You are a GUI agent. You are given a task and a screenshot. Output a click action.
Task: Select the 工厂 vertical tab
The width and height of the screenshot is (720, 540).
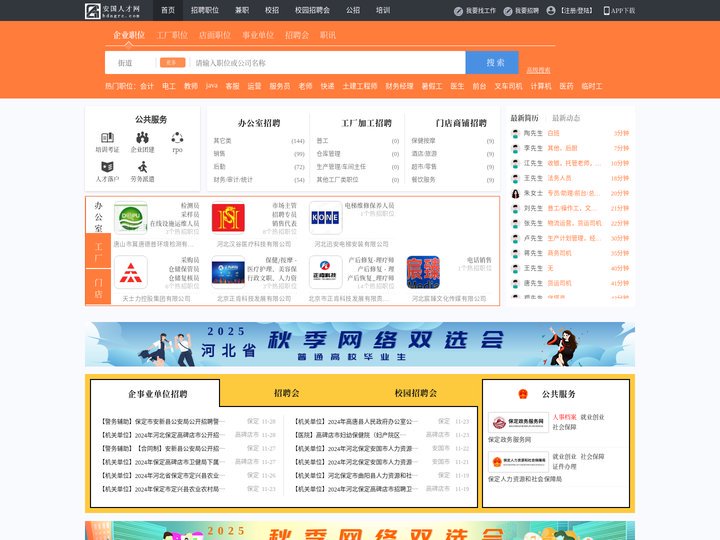click(98, 251)
